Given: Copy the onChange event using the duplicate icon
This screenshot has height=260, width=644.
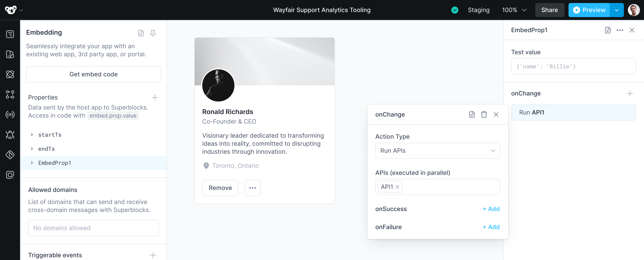Looking at the screenshot, I should [x=471, y=114].
